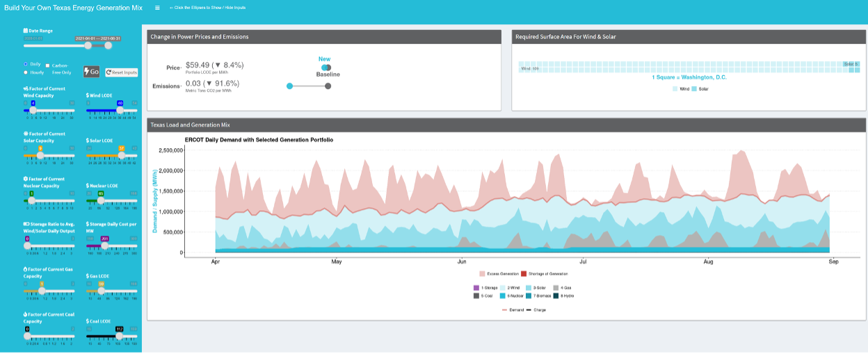Toggle the sidebar with the hamburger menu icon
The width and height of the screenshot is (868, 354).
click(x=157, y=8)
